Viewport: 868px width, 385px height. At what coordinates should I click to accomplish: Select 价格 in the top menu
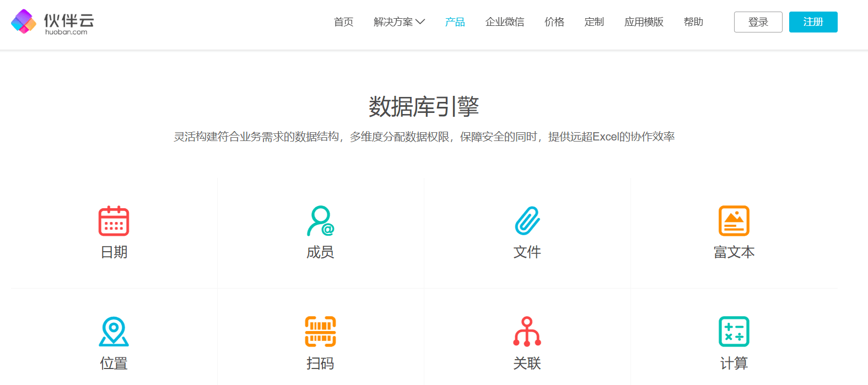[x=554, y=22]
